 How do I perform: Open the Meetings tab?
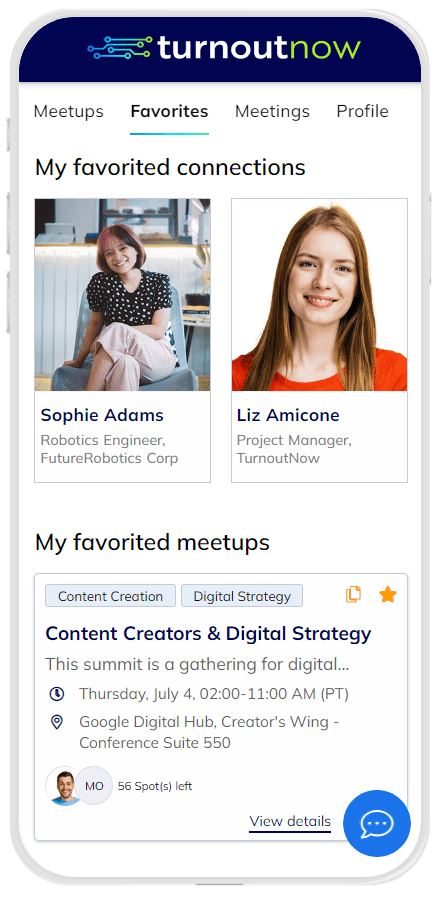(x=272, y=111)
